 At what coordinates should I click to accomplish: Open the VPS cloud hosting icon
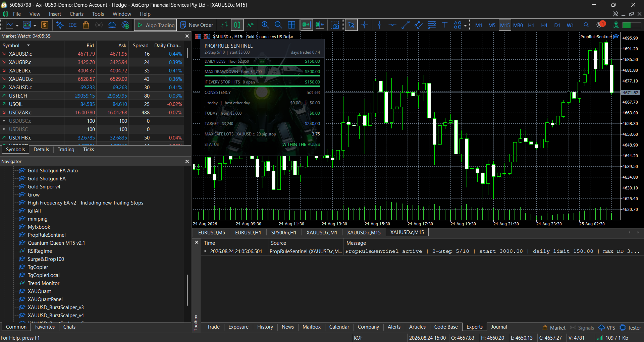click(112, 25)
